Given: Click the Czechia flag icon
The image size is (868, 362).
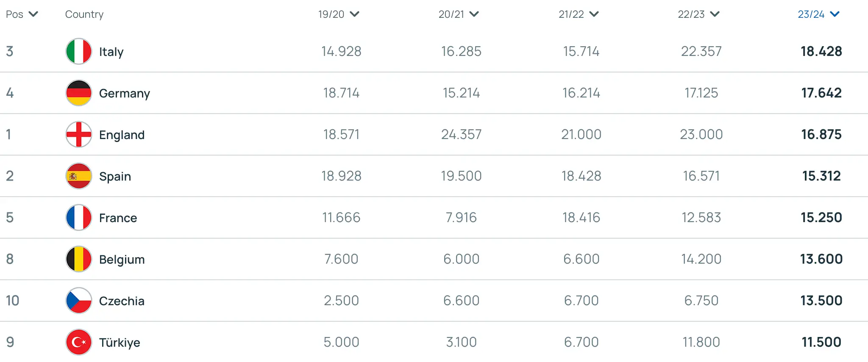Looking at the screenshot, I should coord(78,301).
